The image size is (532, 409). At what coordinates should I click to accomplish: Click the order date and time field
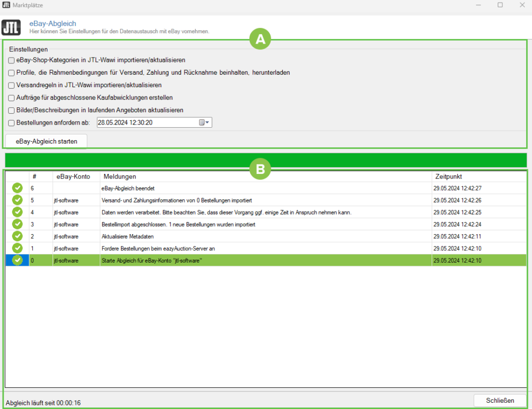coord(145,123)
